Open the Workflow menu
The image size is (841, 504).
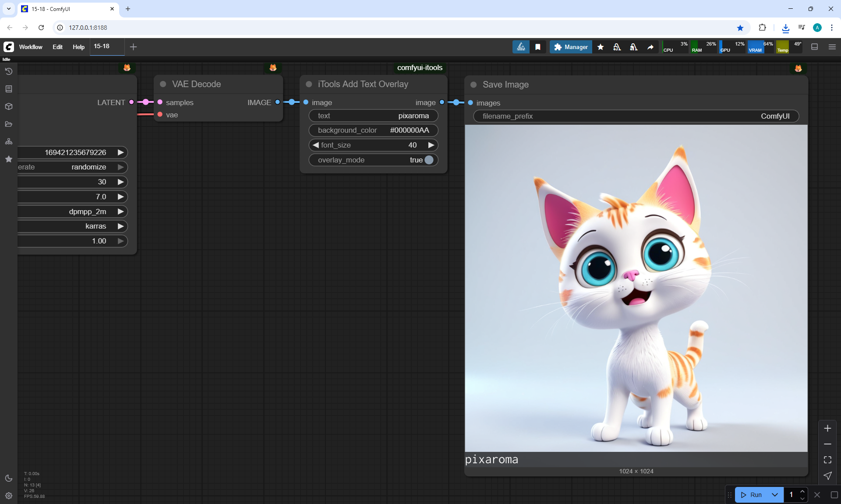[x=31, y=47]
